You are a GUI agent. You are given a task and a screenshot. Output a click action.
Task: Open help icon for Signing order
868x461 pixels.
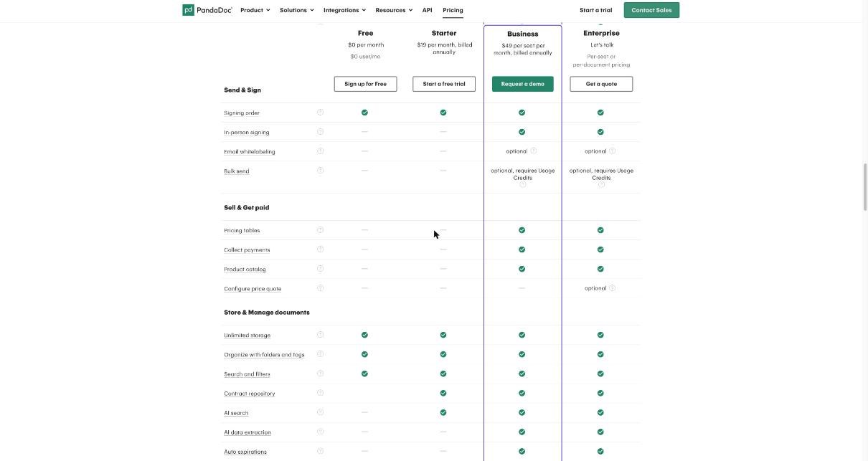320,112
